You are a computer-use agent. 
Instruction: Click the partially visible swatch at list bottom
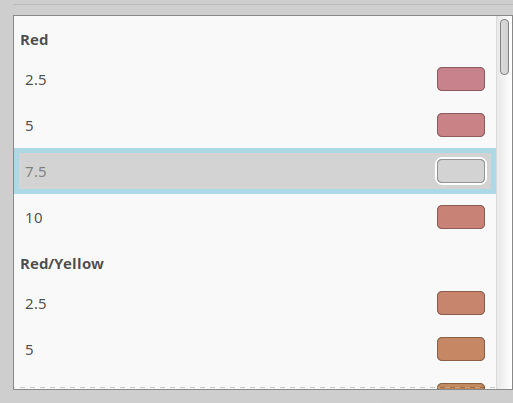pyautogui.click(x=461, y=386)
